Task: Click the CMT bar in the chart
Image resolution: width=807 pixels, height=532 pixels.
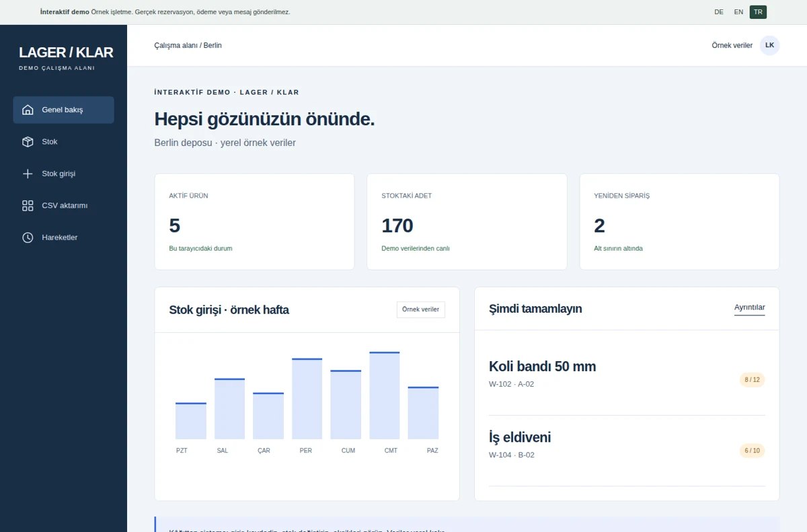Action: [x=384, y=395]
